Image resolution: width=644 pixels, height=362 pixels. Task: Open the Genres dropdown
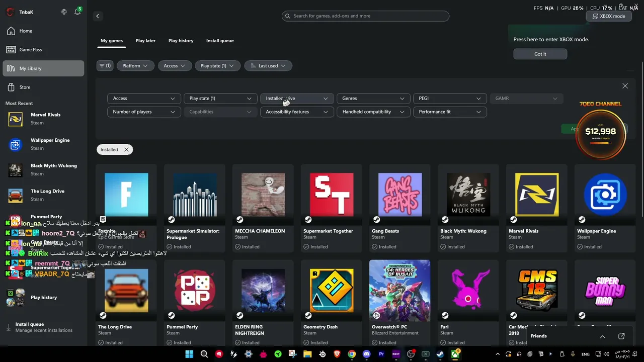click(373, 99)
